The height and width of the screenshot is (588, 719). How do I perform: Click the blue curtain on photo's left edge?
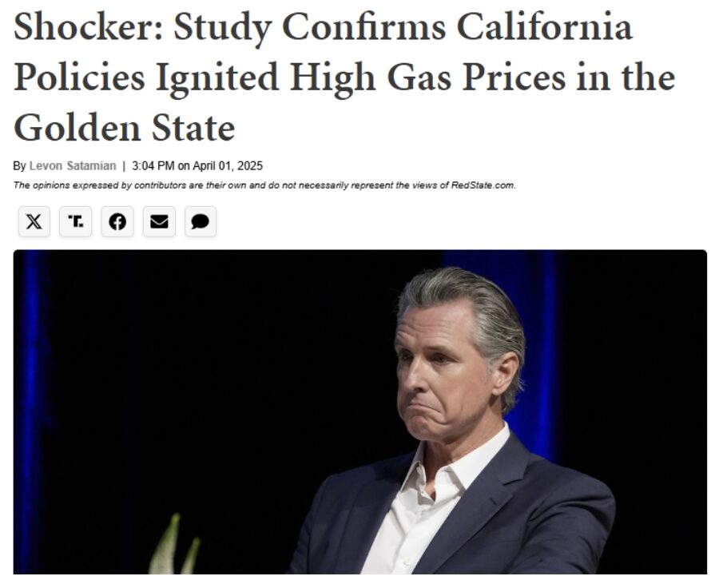pos(30,412)
